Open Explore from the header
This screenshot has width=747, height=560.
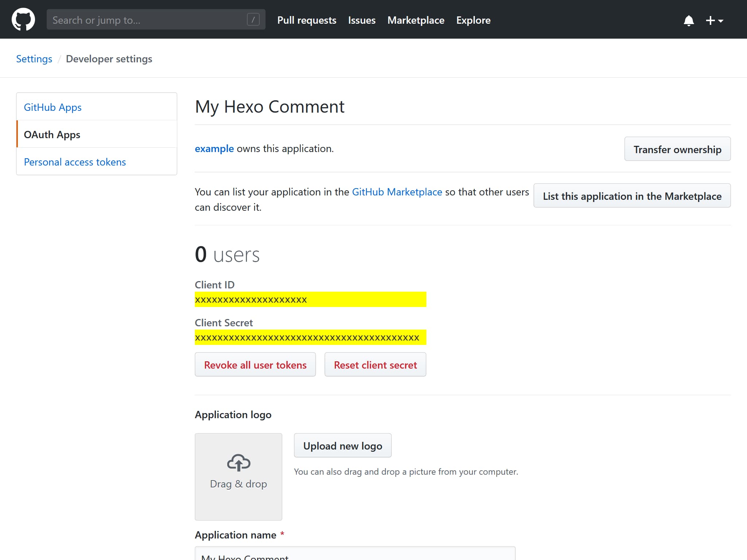473,20
